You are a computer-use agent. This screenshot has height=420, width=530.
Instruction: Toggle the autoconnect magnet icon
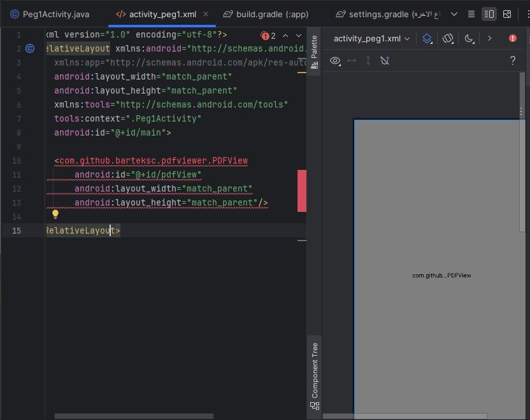click(x=385, y=60)
